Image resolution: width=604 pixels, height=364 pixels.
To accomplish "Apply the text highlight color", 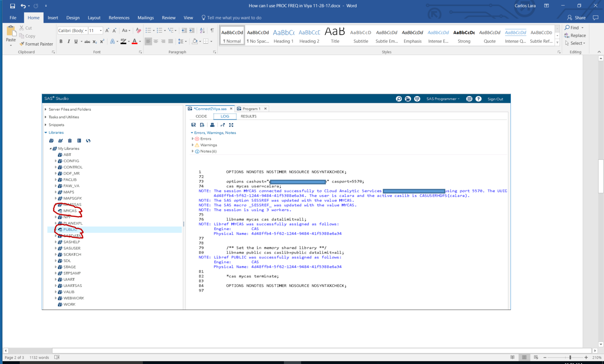I will pos(124,41).
